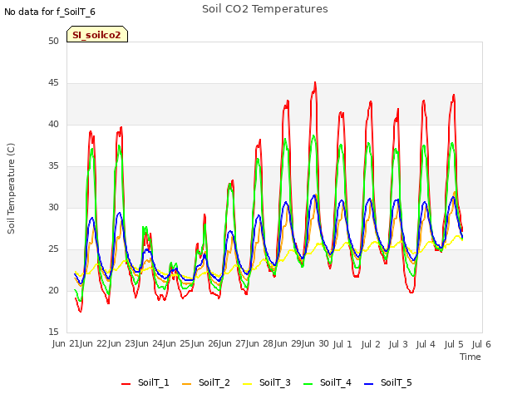Click the 50 y-axis tick label
Image resolution: width=532 pixels, height=399 pixels.
[53, 42]
